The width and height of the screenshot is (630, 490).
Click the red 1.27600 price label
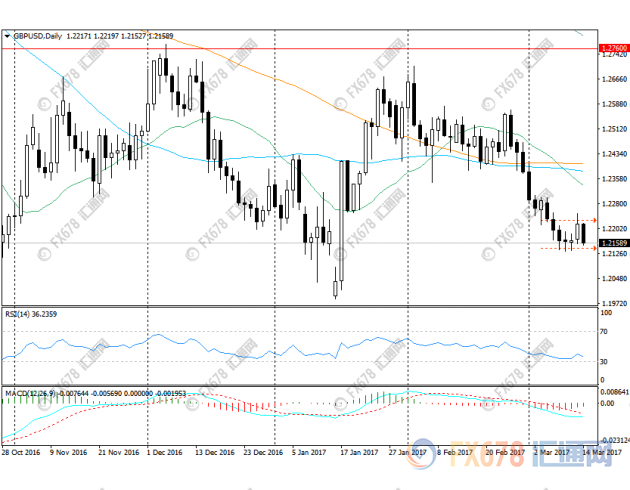point(612,48)
